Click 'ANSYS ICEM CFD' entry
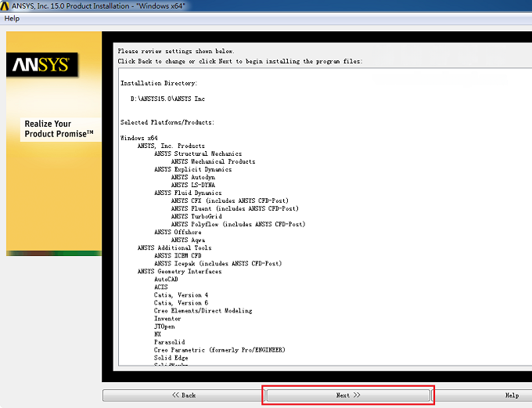Viewport: 532px width, 408px height. (x=178, y=255)
